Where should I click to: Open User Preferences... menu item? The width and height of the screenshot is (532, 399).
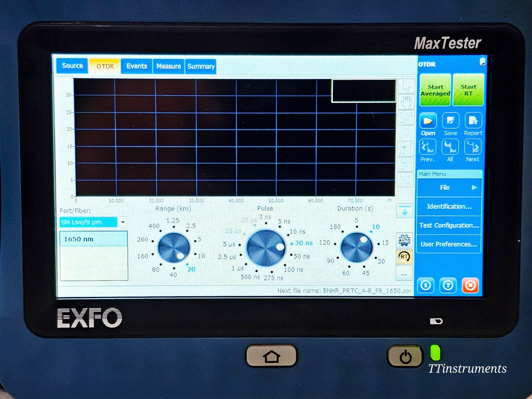(x=449, y=244)
